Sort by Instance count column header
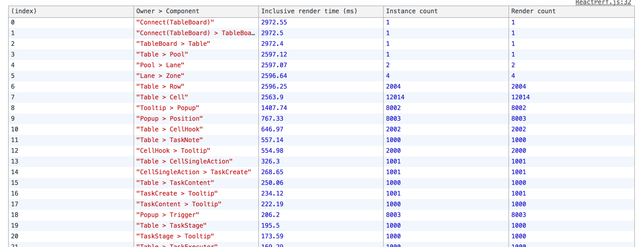The height and width of the screenshot is (247, 644). click(446, 11)
